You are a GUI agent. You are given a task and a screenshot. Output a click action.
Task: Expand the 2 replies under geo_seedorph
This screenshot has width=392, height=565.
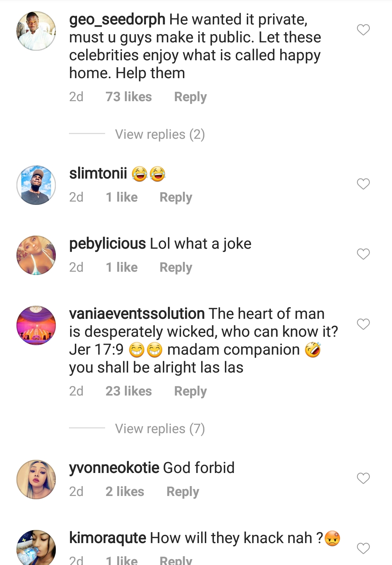pyautogui.click(x=160, y=134)
